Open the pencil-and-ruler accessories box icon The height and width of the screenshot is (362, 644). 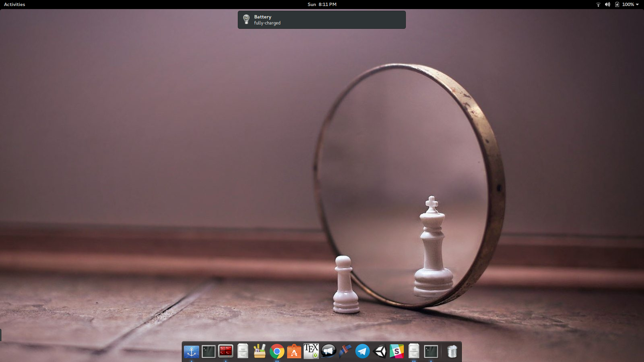259,351
